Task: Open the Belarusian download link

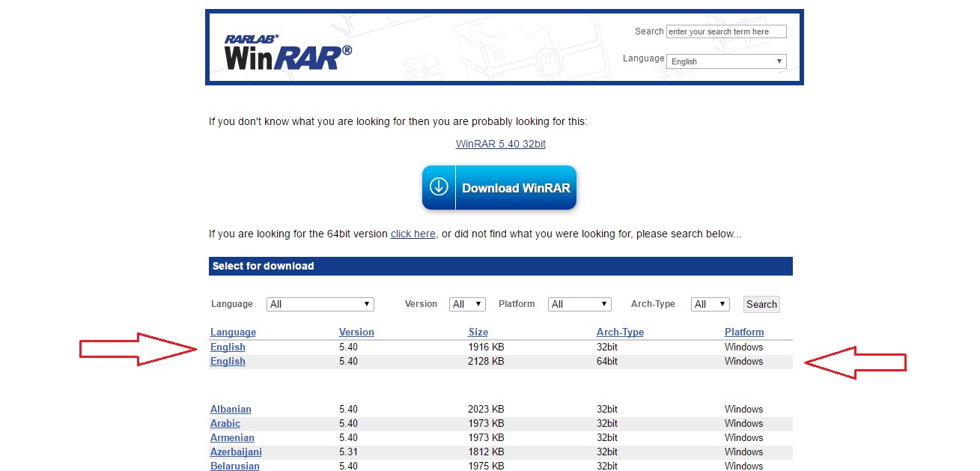Action: tap(235, 466)
